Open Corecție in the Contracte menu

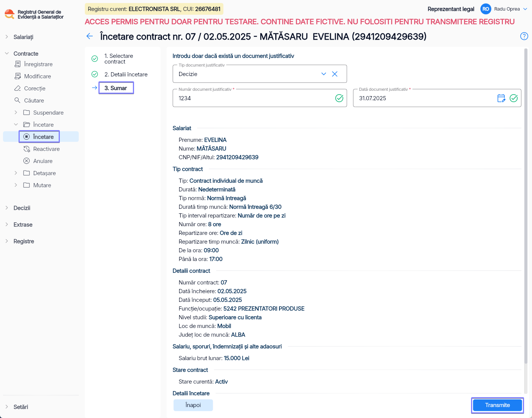click(35, 89)
